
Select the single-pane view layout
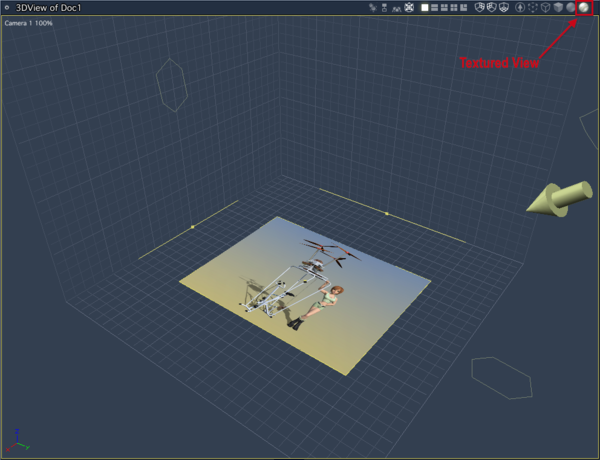(425, 8)
